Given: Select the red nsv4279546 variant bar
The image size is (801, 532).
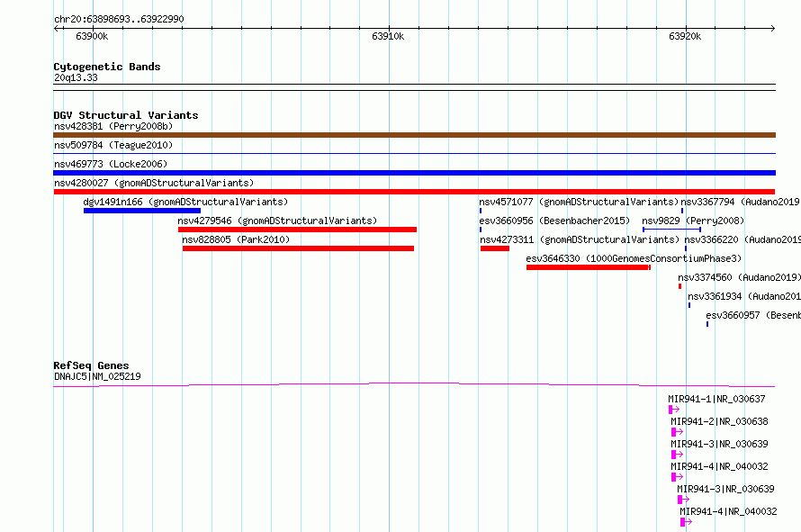Looking at the screenshot, I should [x=297, y=230].
